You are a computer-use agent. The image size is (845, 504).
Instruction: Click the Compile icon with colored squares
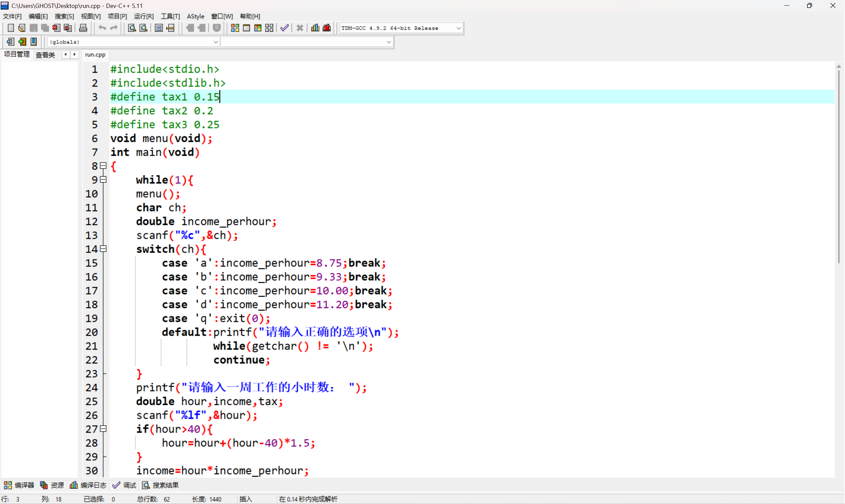tap(235, 28)
